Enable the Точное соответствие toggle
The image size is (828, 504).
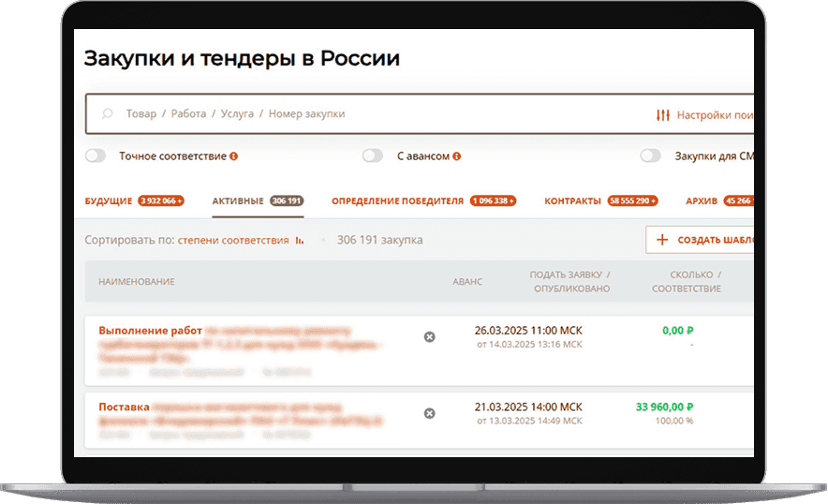96,156
